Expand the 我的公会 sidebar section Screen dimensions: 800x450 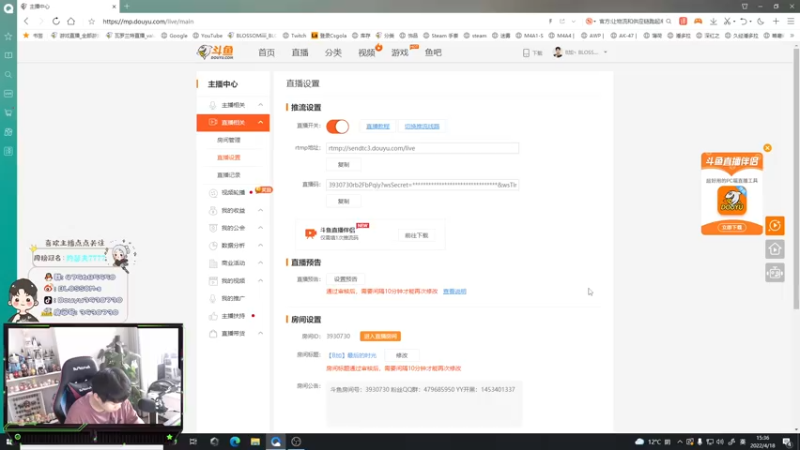click(x=260, y=228)
